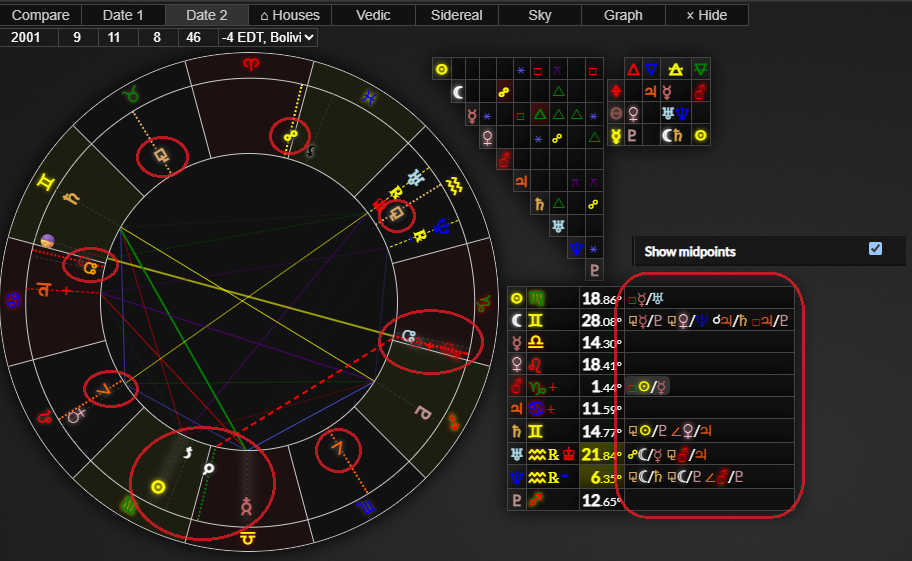Hide the panel with × Hide

[710, 15]
